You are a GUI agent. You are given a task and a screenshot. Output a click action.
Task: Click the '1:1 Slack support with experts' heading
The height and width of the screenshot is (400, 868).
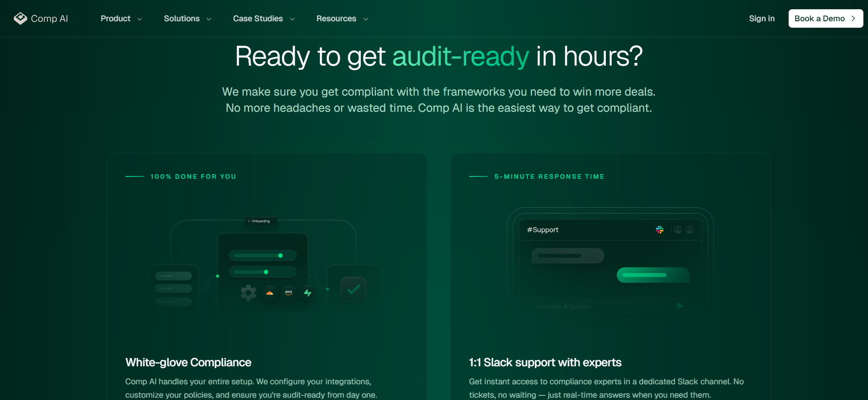tap(545, 363)
